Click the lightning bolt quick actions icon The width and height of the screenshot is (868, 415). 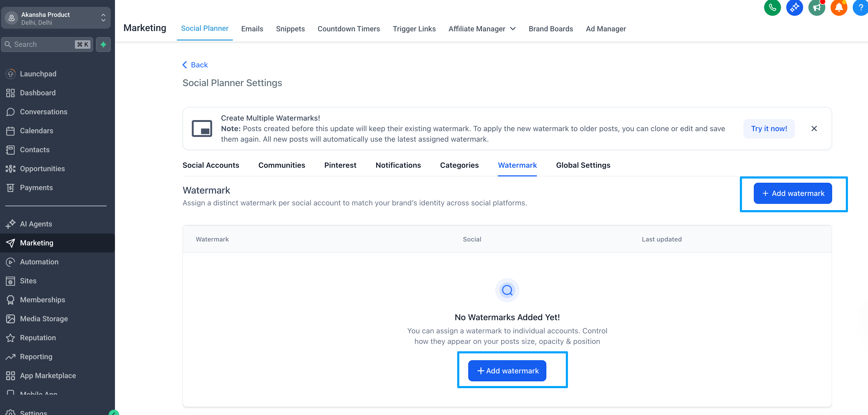tap(103, 45)
